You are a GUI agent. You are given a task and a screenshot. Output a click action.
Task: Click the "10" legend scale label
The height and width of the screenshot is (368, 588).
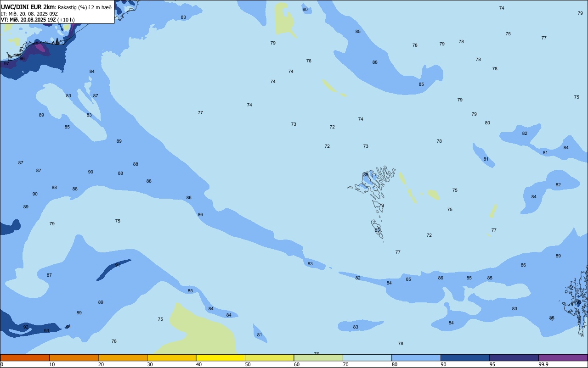(52, 364)
